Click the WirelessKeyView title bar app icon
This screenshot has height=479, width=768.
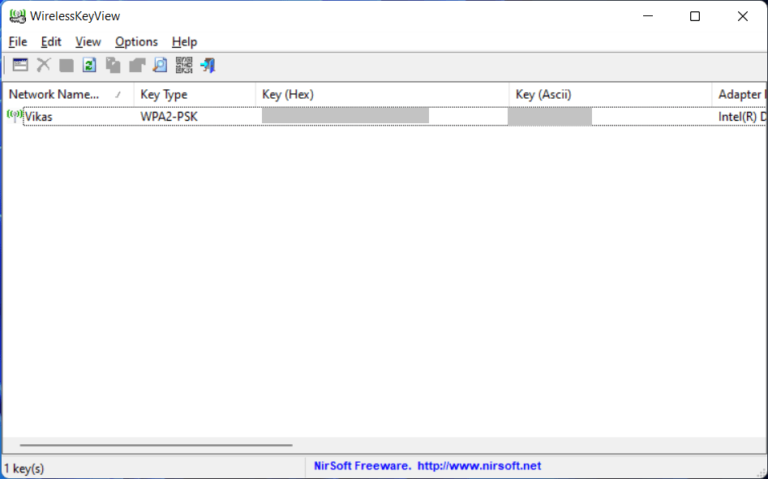point(17,16)
